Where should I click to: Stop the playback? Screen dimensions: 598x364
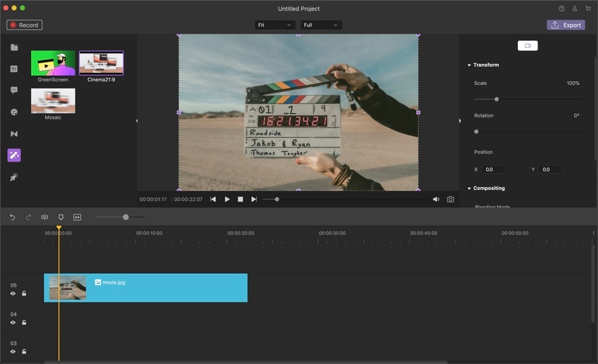pos(241,199)
